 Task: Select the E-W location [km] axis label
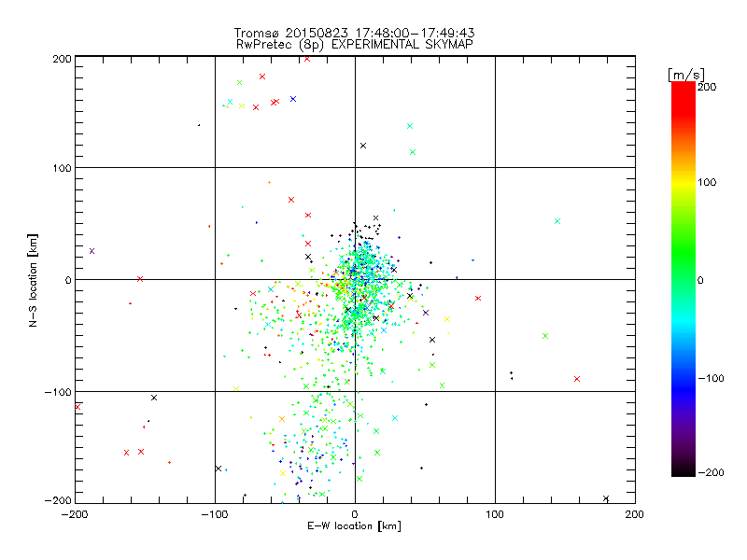354,525
